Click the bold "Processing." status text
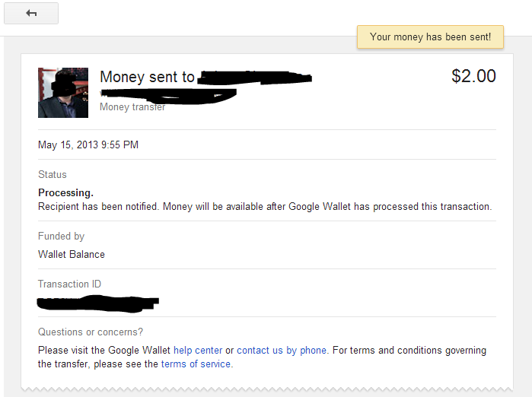The image size is (532, 397). (65, 193)
